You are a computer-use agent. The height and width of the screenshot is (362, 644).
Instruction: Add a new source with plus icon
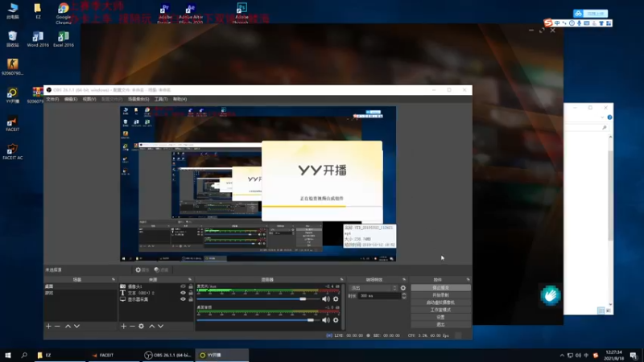[x=124, y=326]
